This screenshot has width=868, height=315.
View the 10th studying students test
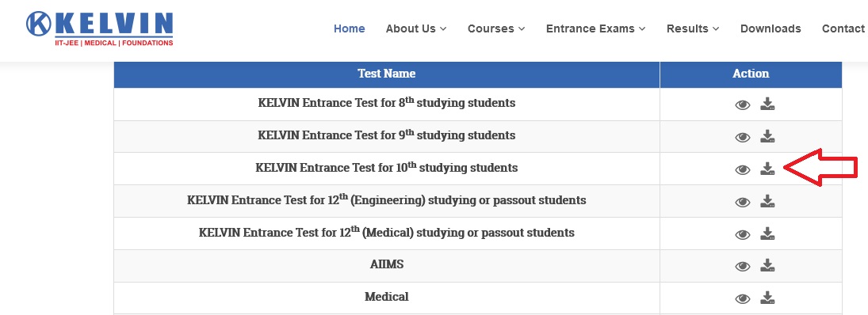pos(742,169)
